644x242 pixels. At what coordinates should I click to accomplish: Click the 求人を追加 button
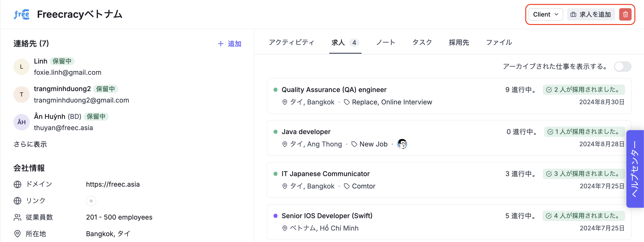click(x=591, y=14)
